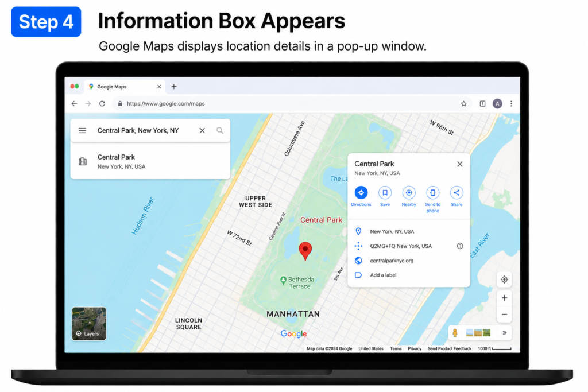Close the Google Maps tab

(159, 87)
